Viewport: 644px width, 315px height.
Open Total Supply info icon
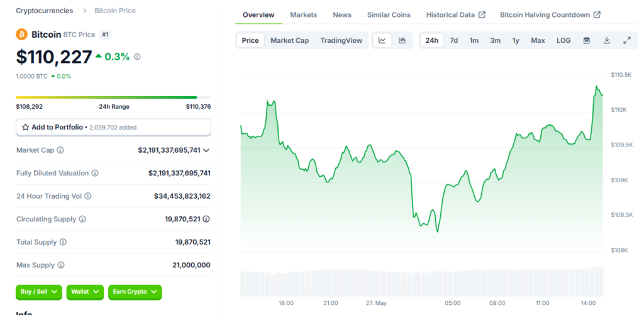pos(63,242)
